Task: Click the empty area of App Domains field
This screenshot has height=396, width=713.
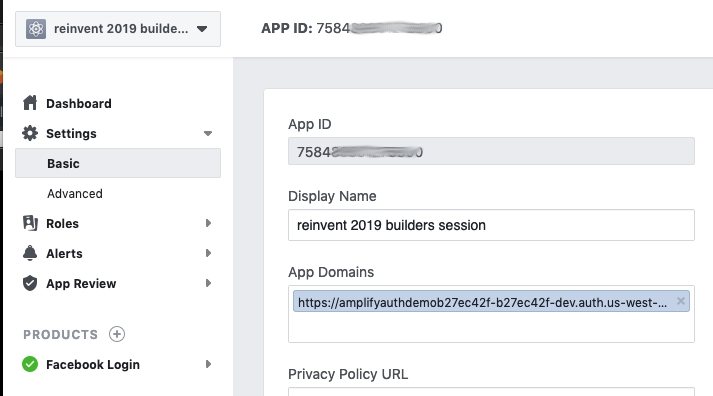Action: 491,327
